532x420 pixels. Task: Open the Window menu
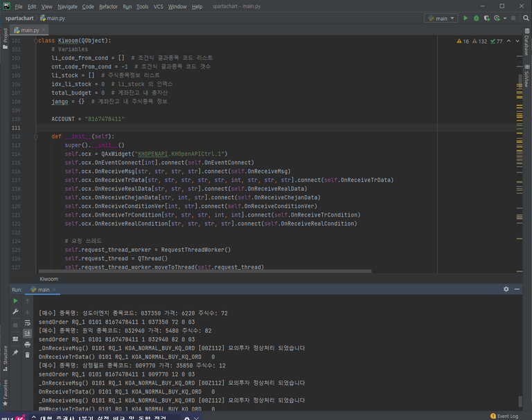[177, 6]
